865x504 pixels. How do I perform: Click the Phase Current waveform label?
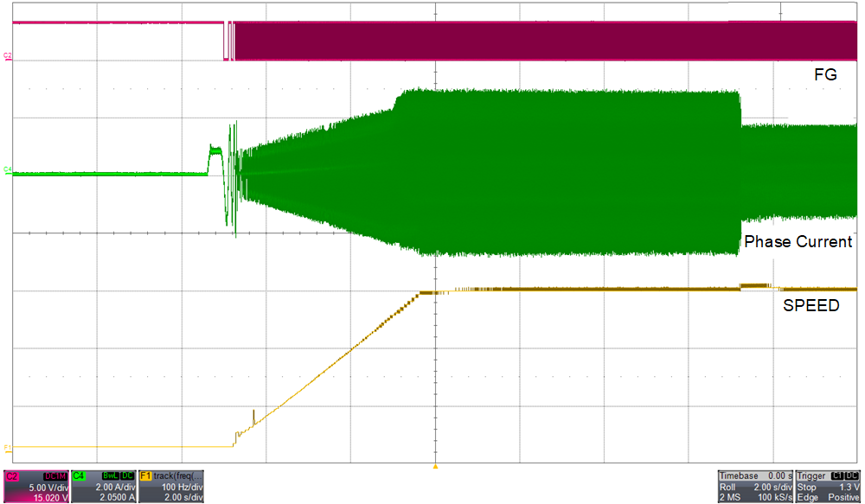(x=798, y=242)
